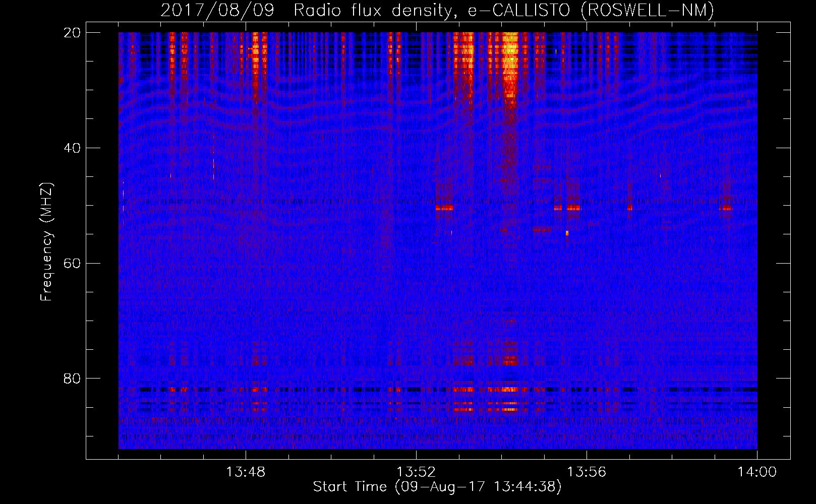
Task: Click the 'Start Time (09-Aug-17 13:44:38)' label
Action: (x=437, y=487)
